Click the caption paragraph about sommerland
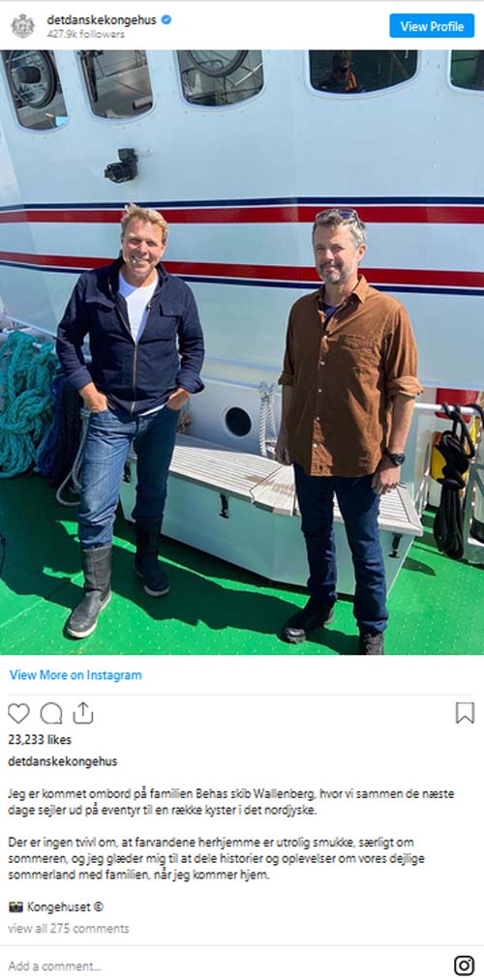This screenshot has height=980, width=484. coord(217,859)
